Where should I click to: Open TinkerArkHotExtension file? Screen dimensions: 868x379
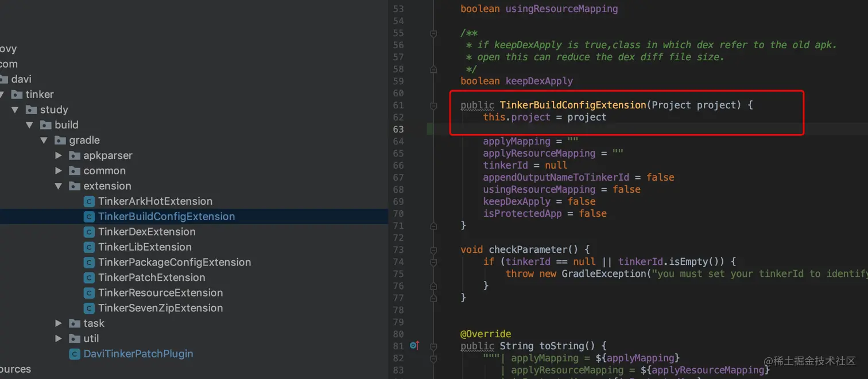(155, 201)
